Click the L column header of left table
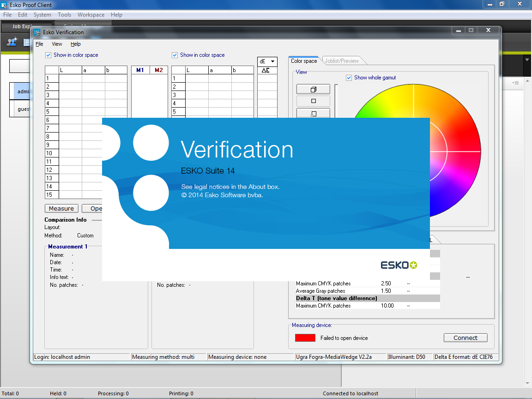 click(x=70, y=70)
